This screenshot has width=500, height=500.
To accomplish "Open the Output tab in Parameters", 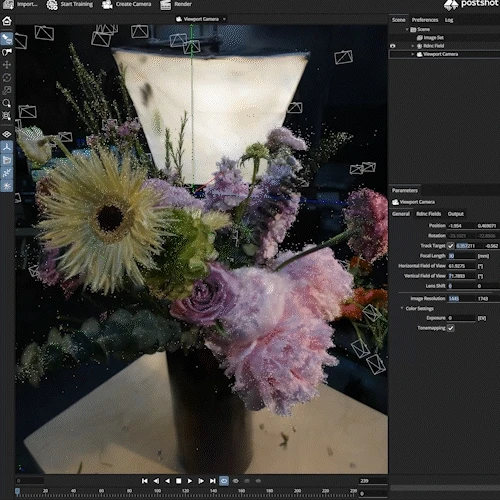I will coord(455,214).
